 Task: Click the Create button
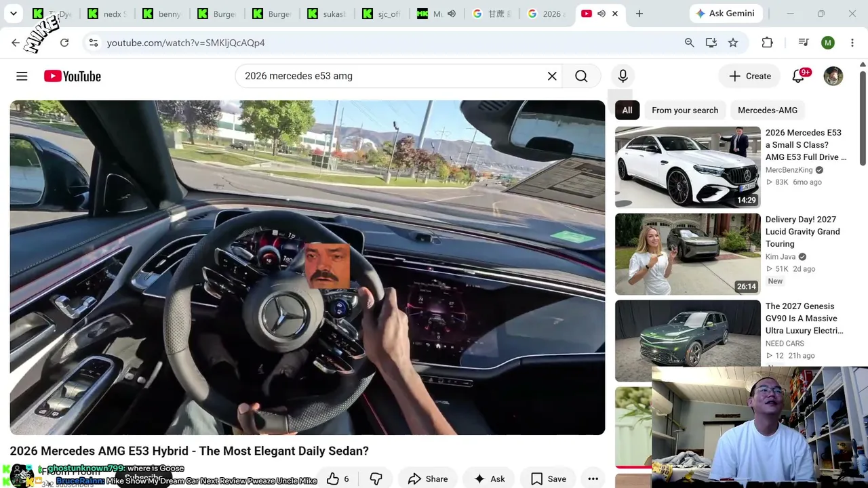point(749,76)
